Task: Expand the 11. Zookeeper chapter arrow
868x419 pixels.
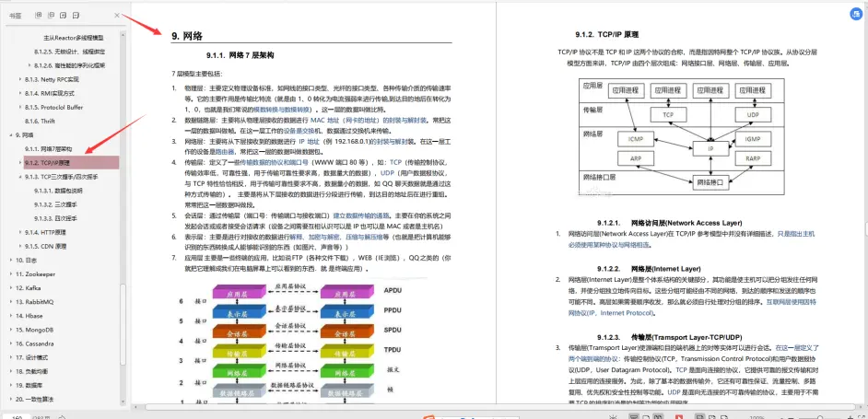Action: tap(11, 274)
